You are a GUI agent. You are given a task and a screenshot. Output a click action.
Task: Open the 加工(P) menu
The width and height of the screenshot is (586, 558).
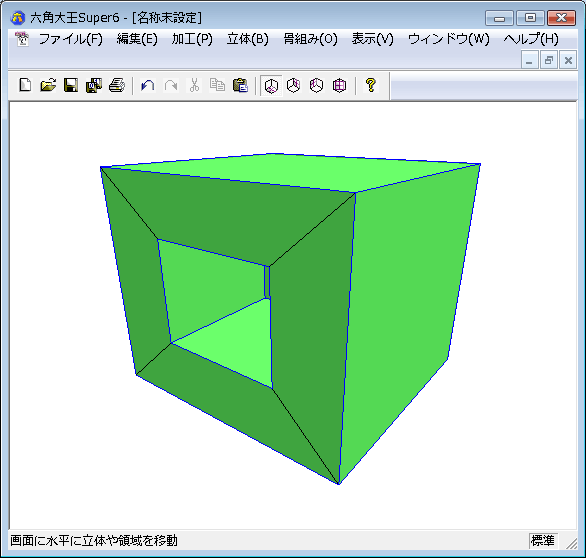pyautogui.click(x=192, y=39)
